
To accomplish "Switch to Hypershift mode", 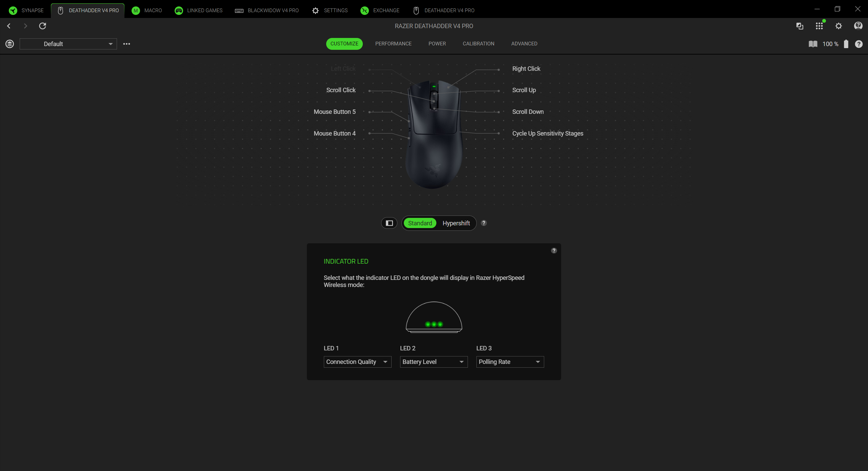I will [456, 223].
